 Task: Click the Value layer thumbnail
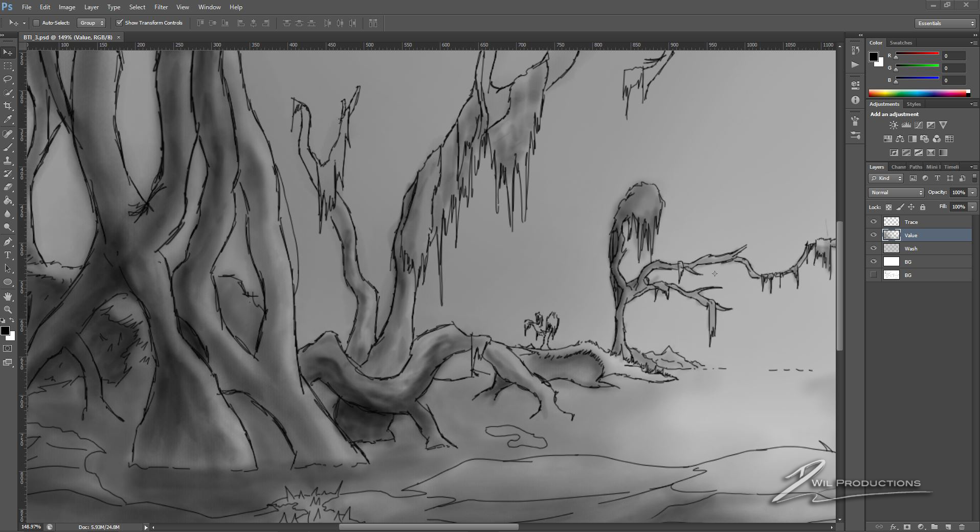coord(892,235)
